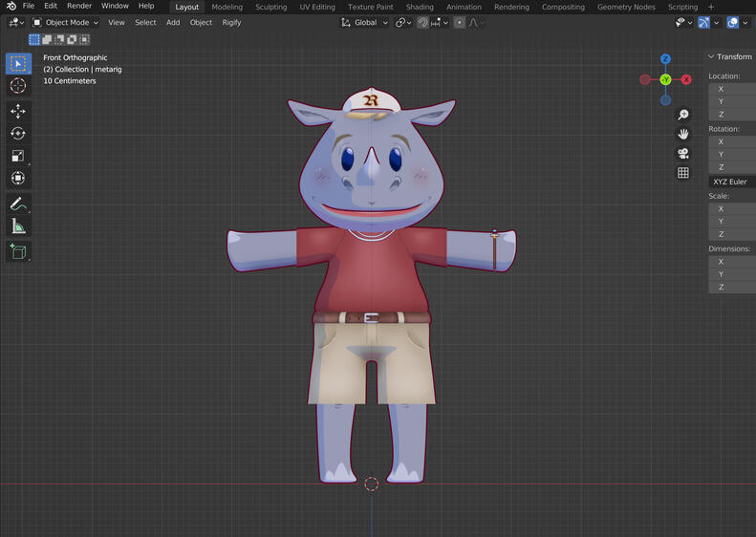Click the add workspace plus button
Viewport: 756px width, 537px height.
click(711, 7)
